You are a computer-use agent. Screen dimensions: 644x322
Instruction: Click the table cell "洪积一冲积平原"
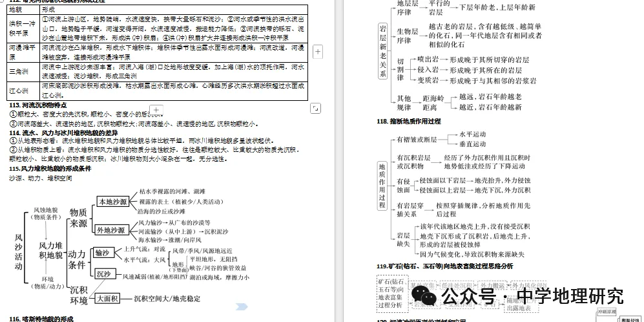tap(23, 28)
